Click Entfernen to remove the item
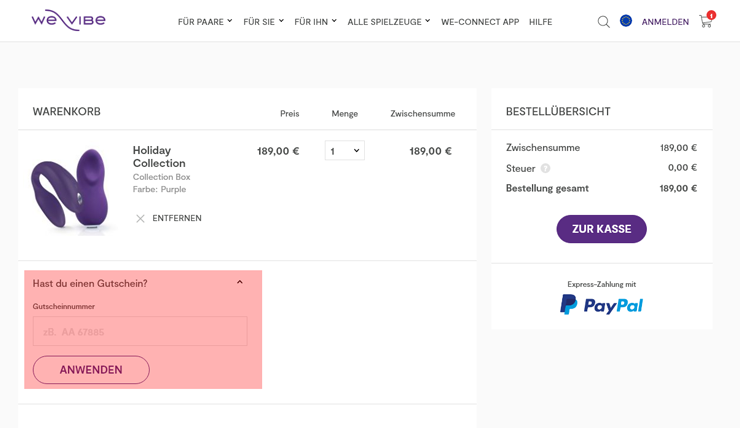This screenshot has height=428, width=740. click(177, 218)
